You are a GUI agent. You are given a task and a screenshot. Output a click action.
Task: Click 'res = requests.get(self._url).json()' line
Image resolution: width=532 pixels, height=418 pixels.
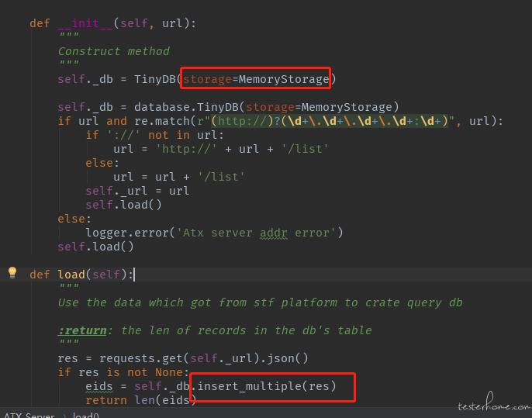tap(183, 358)
